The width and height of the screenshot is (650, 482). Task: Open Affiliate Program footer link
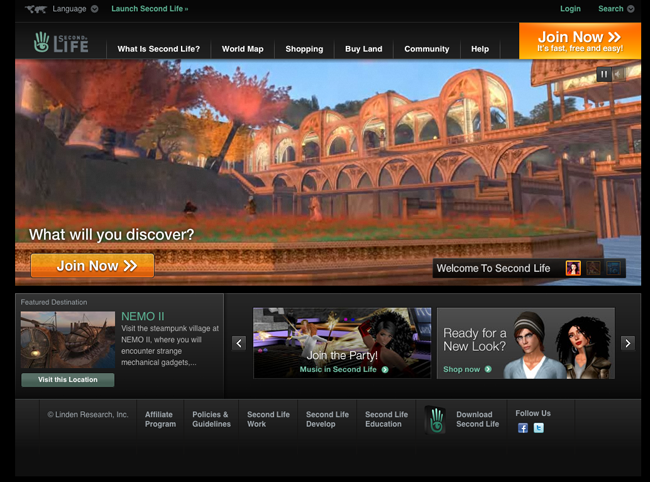click(x=160, y=419)
